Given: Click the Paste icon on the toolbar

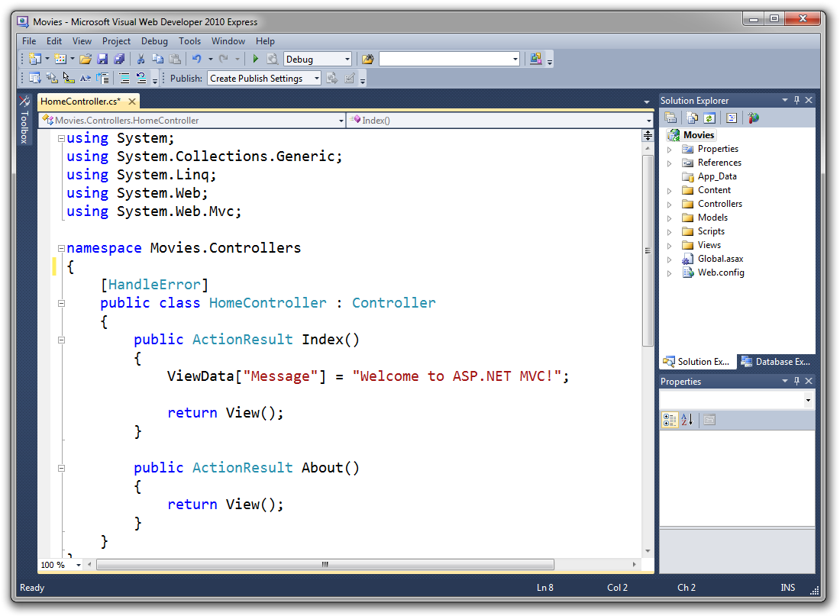Looking at the screenshot, I should (x=174, y=58).
